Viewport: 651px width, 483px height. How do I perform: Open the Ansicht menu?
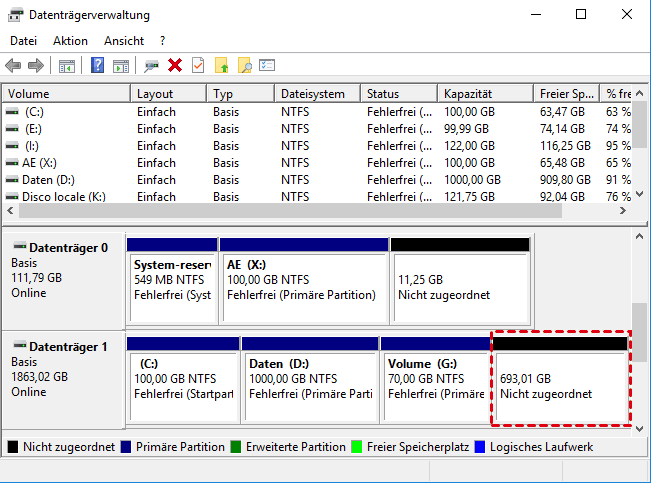124,41
